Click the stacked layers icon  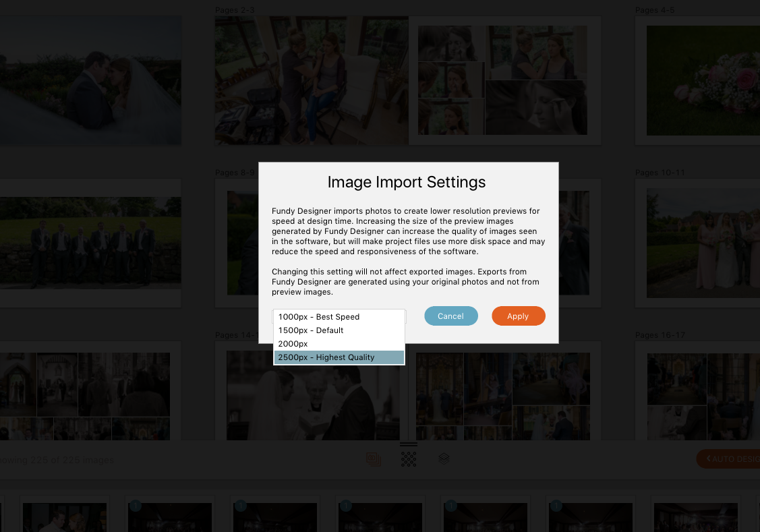[x=444, y=459]
